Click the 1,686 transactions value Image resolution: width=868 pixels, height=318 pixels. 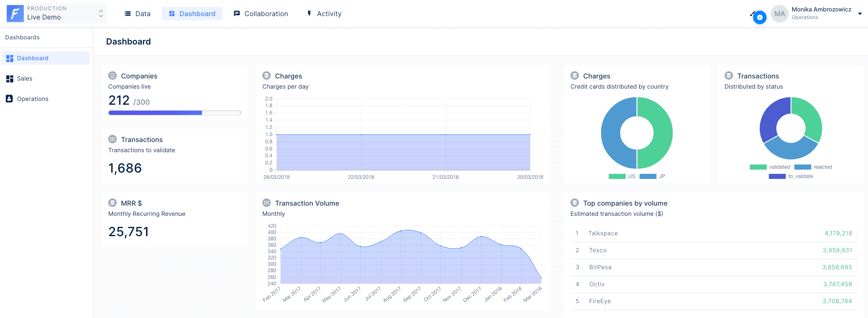[x=125, y=168]
